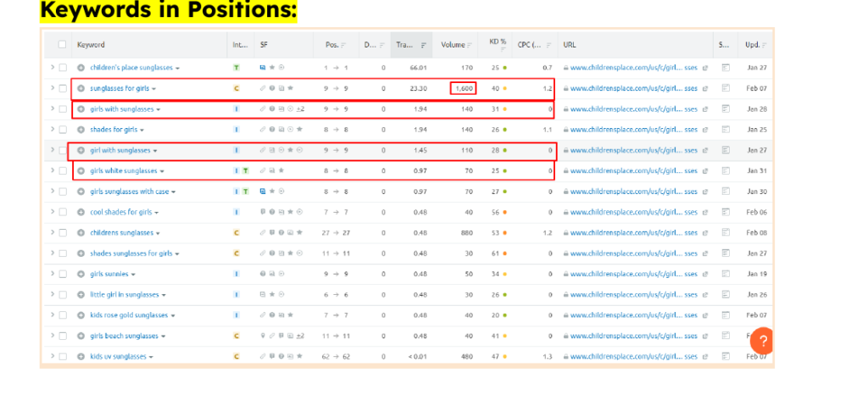Screen dimensions: 868x395
Task: Open external link icon for 'childrens sunglasses' URL
Action: click(704, 233)
